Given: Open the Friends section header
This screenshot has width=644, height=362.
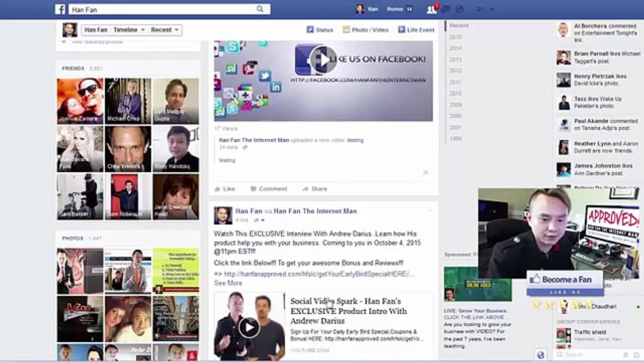Looking at the screenshot, I should [73, 68].
